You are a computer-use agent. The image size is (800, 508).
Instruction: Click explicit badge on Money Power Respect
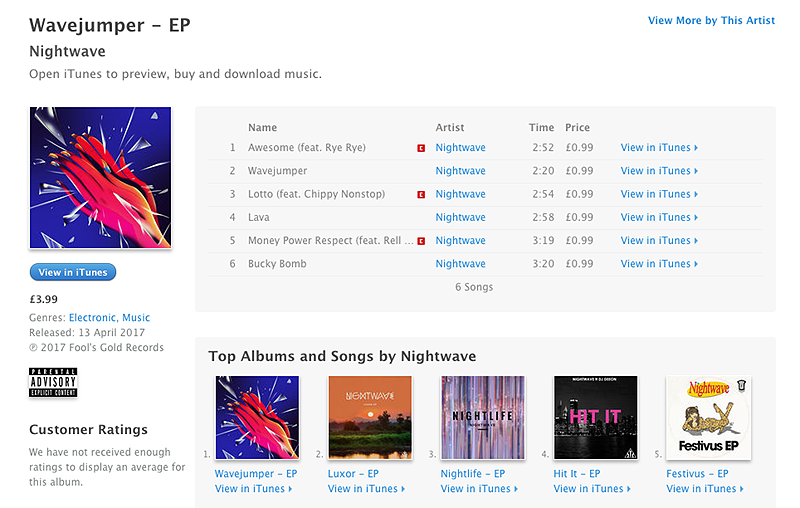click(421, 241)
